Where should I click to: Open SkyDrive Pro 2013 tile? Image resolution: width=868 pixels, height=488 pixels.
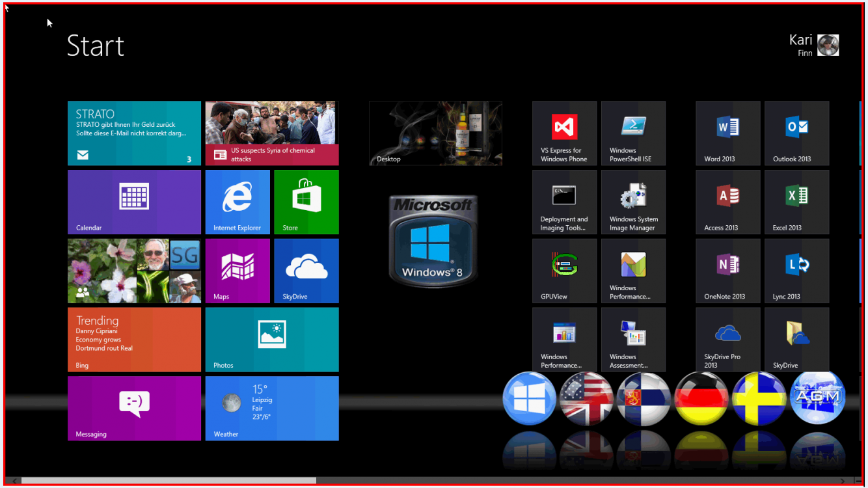tap(727, 340)
